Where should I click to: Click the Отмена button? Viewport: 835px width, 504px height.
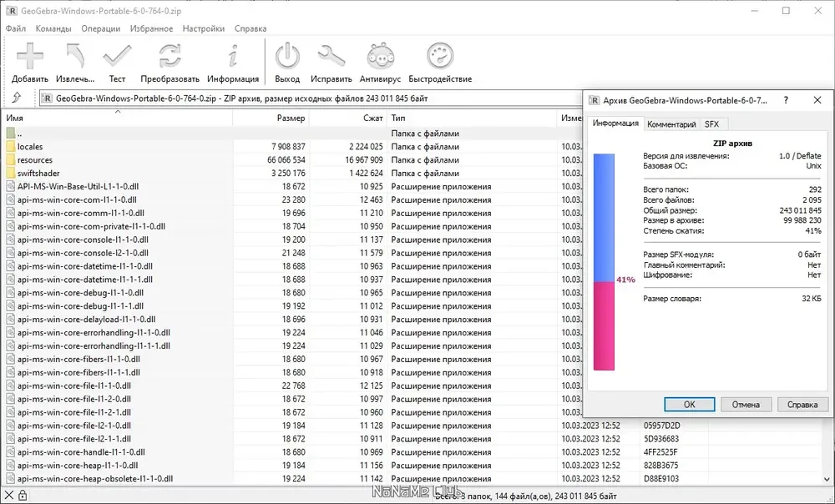[x=746, y=405]
